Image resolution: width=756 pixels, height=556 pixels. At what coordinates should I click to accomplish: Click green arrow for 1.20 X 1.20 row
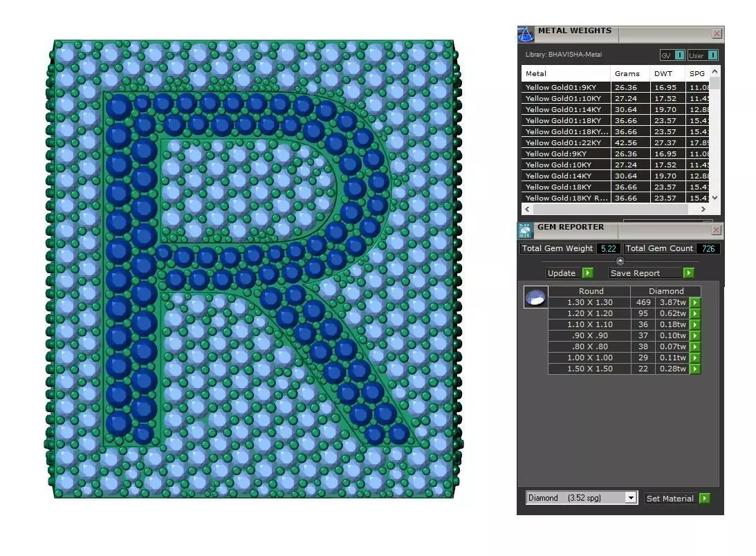pos(695,313)
